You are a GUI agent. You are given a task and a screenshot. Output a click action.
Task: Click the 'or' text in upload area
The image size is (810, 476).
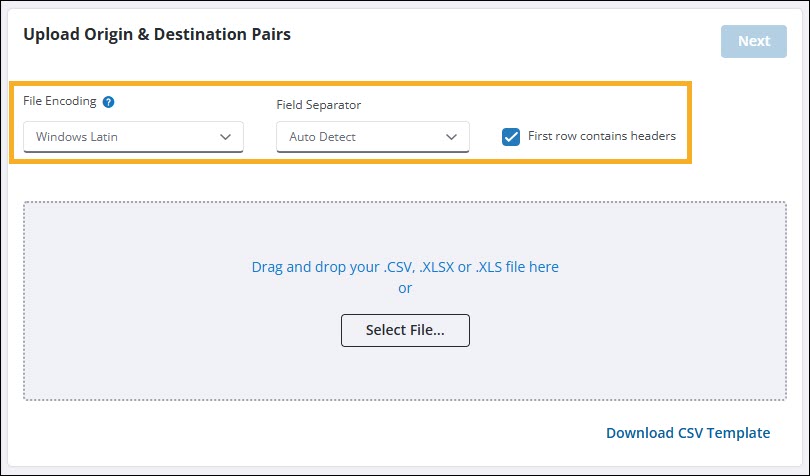[405, 288]
